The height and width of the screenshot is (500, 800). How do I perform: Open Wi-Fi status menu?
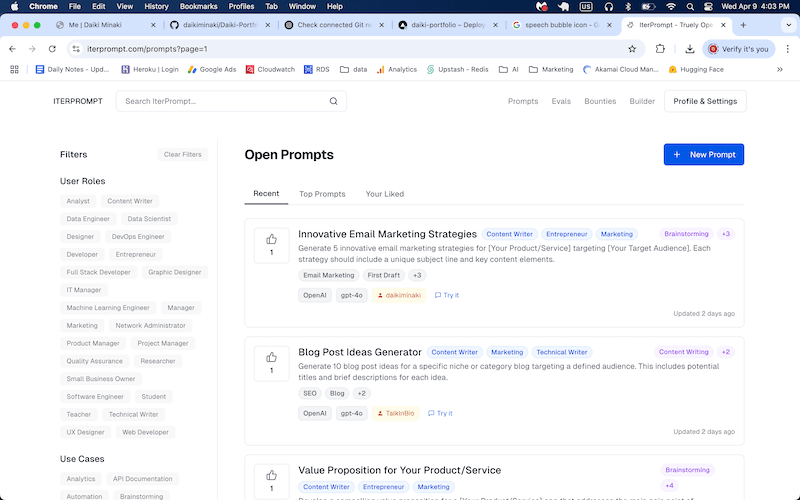coord(671,7)
